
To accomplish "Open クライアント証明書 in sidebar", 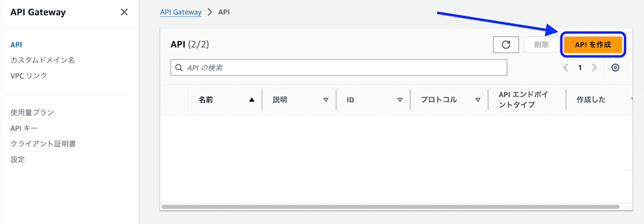I will (43, 144).
